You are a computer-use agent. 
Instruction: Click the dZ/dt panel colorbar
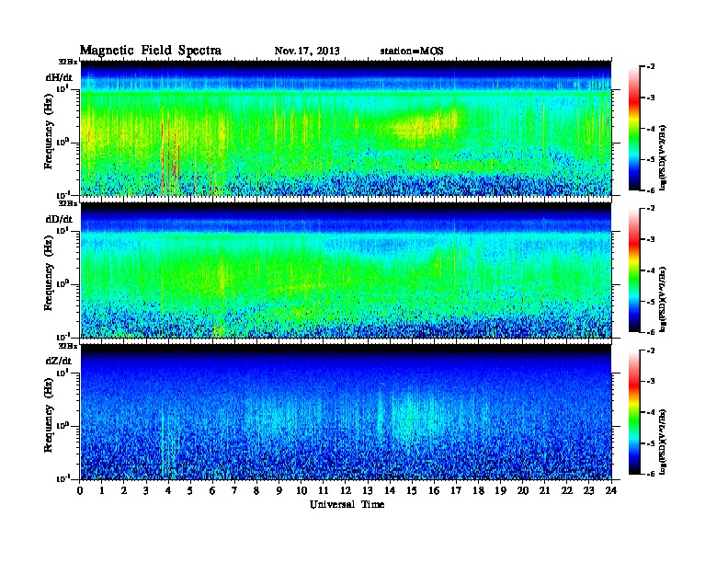coord(634,412)
